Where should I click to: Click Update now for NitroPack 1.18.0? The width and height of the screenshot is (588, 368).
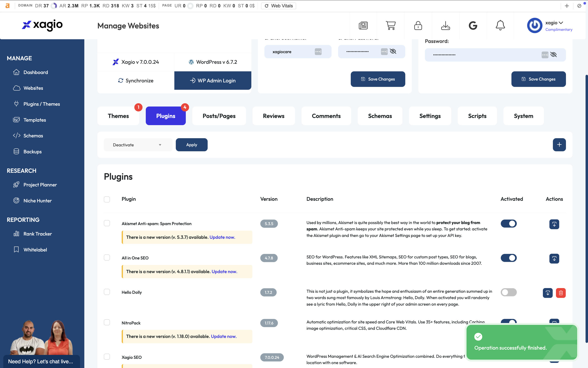click(224, 336)
